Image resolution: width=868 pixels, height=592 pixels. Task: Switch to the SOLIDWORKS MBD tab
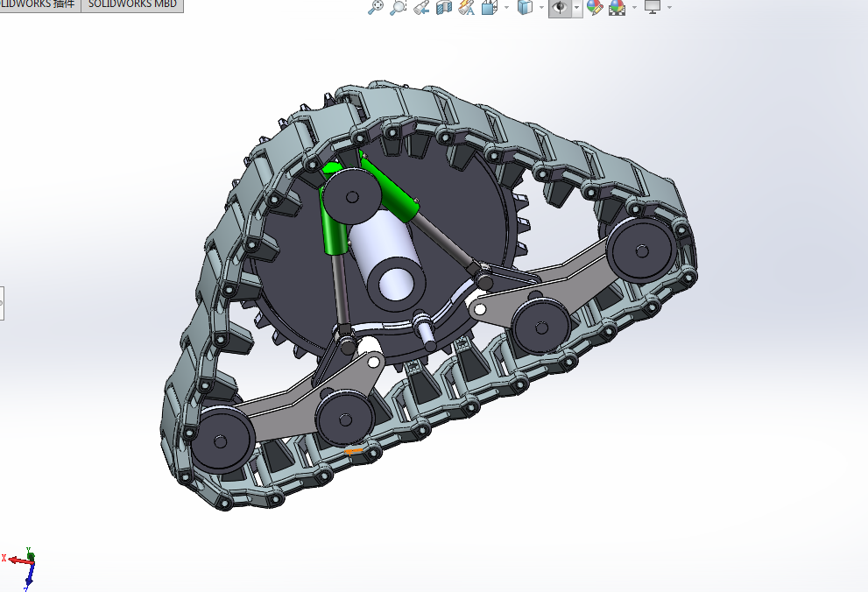point(132,4)
